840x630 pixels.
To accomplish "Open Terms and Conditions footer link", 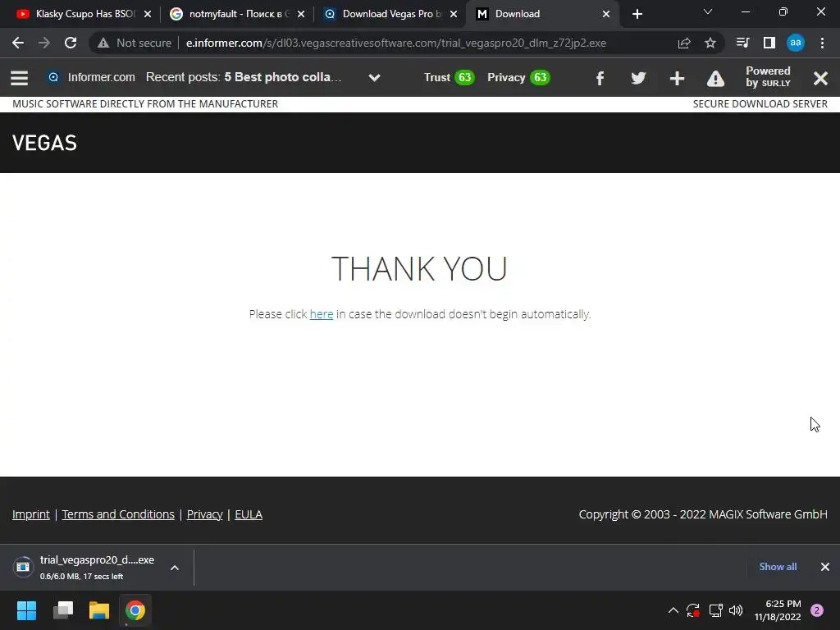I will (x=118, y=514).
